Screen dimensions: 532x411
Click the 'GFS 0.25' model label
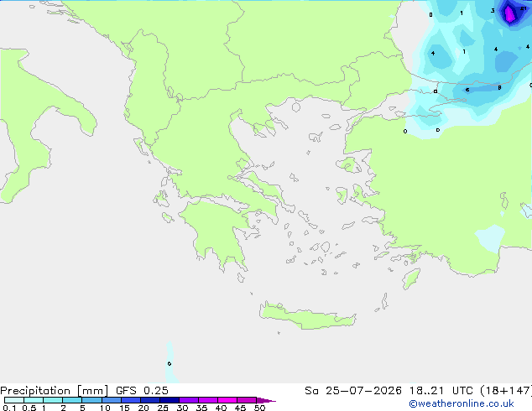[142, 391]
